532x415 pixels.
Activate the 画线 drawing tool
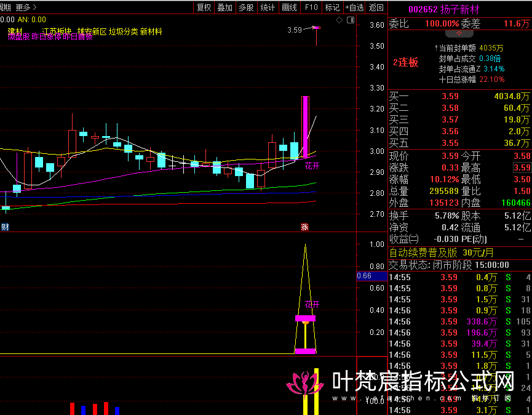point(290,7)
